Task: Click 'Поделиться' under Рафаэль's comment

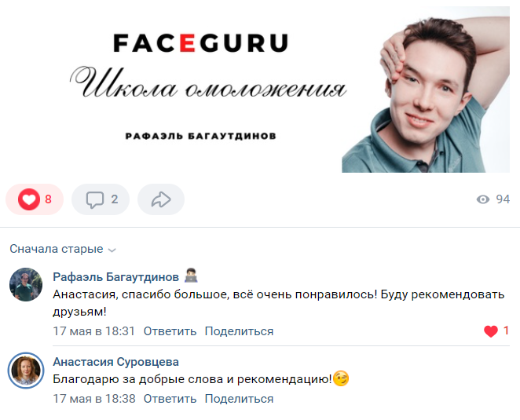Action: click(x=239, y=331)
